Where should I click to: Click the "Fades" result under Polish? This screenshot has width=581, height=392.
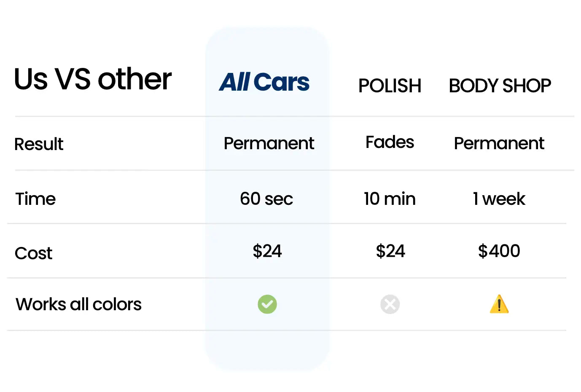[x=390, y=142]
